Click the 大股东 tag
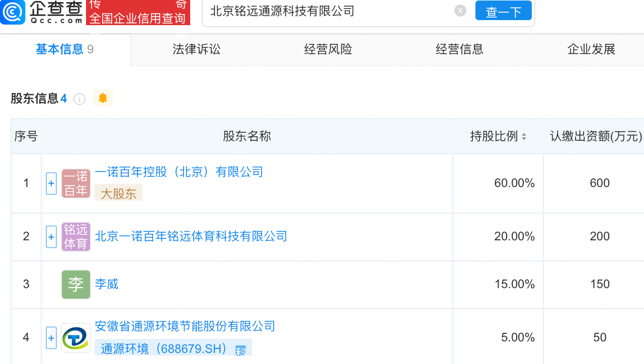Viewport: 644px width, 364px height. coord(119,193)
